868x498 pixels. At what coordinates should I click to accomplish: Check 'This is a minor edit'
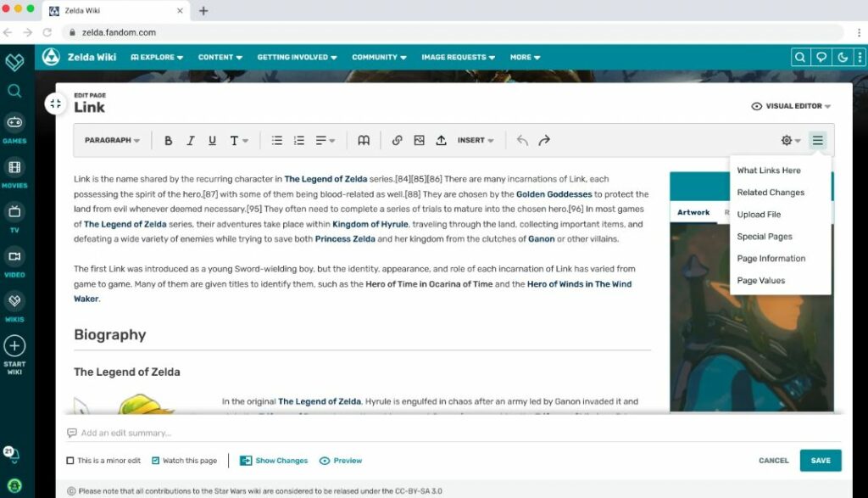[x=70, y=461]
